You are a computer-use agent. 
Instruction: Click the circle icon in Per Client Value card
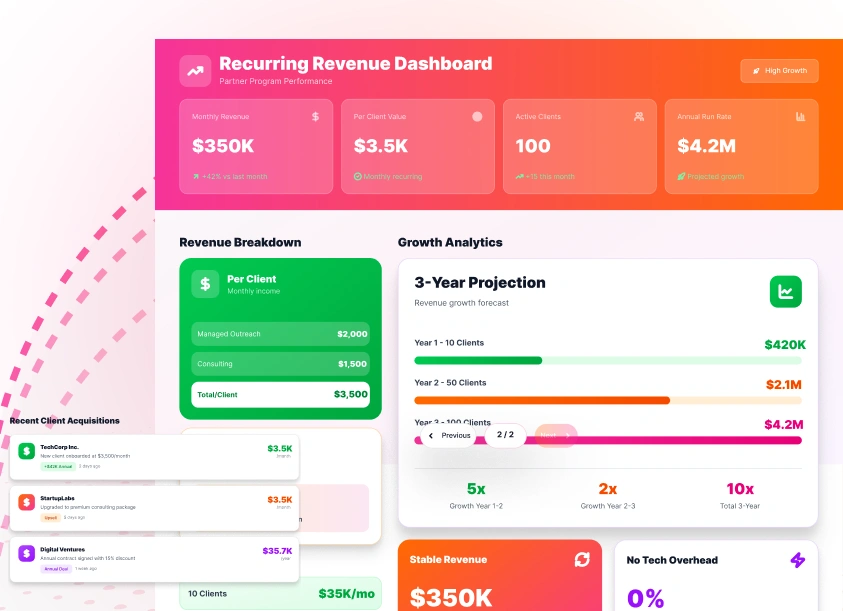pos(477,116)
